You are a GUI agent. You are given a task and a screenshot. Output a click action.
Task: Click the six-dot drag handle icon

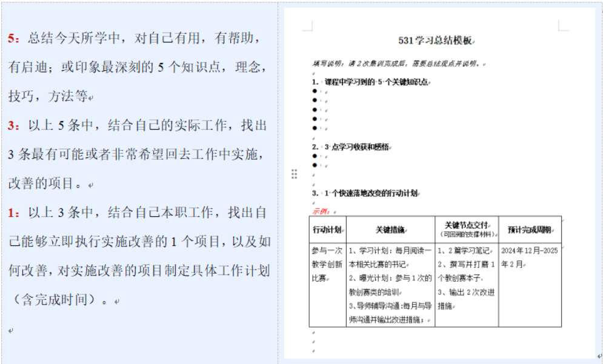(294, 174)
